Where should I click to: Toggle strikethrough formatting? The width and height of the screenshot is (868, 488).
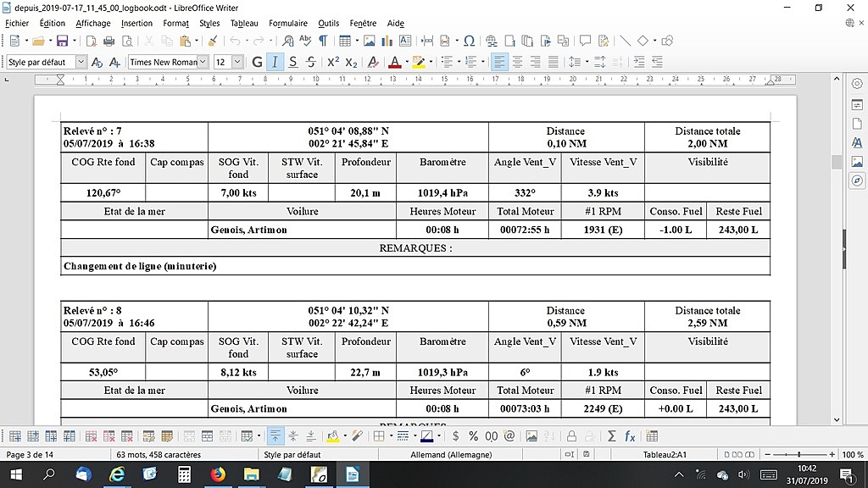(x=311, y=62)
